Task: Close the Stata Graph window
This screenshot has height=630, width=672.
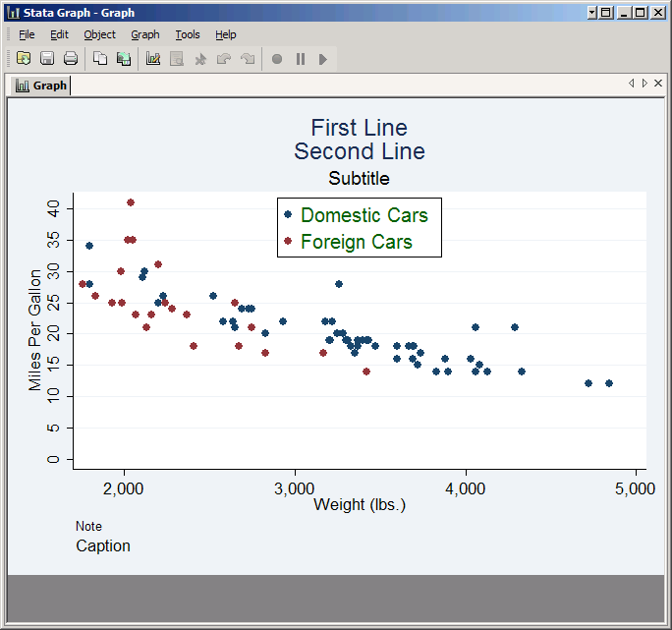Action: (657, 13)
